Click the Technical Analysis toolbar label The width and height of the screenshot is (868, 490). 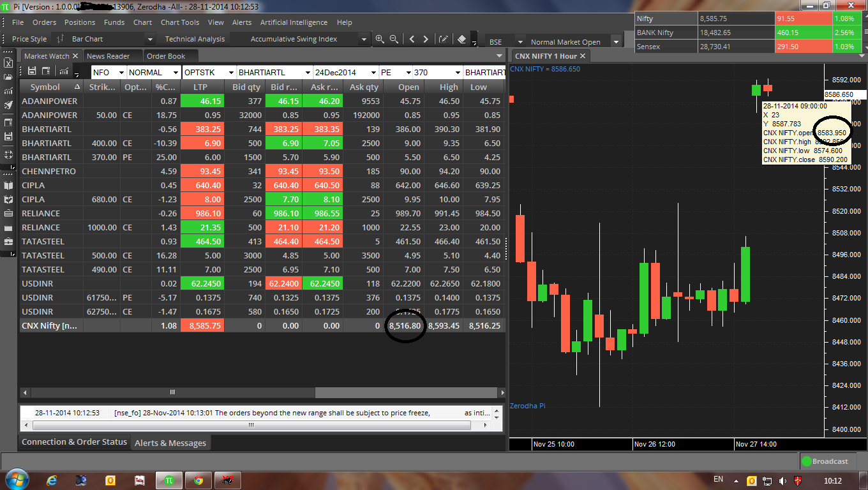pos(195,39)
